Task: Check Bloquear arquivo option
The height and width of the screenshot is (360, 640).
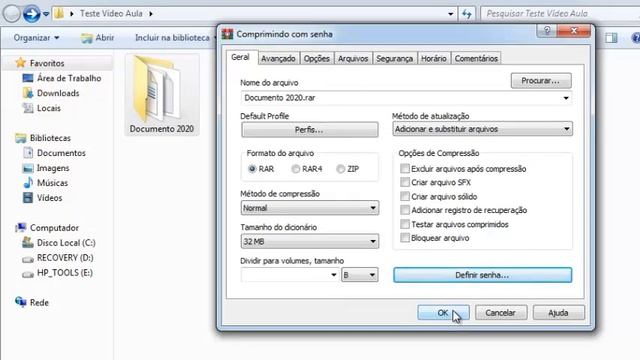Action: tap(404, 238)
